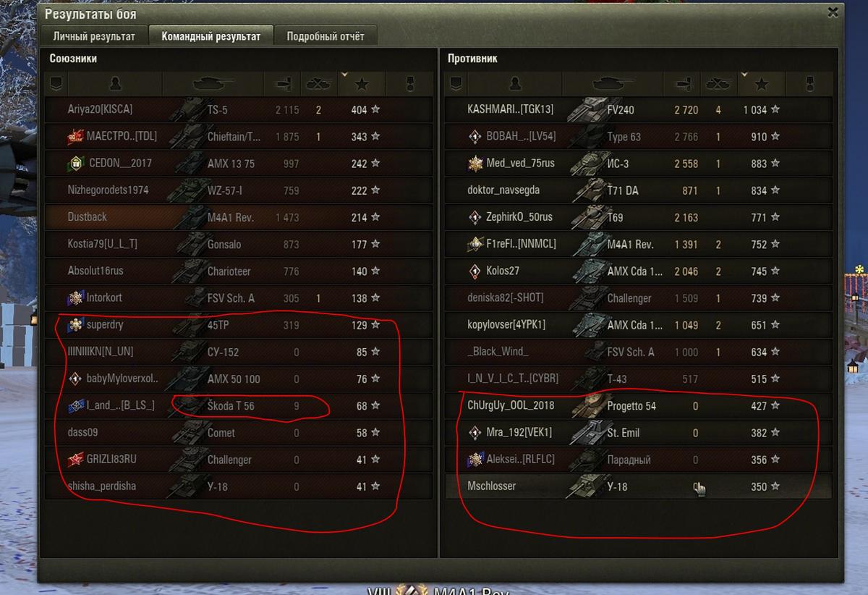
Task: Open the Личный результат tab
Action: [94, 36]
